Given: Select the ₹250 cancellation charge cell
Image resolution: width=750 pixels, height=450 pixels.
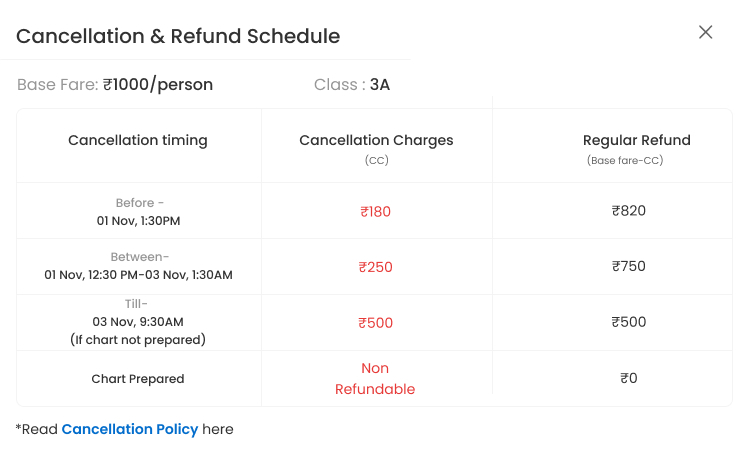Looking at the screenshot, I should (x=375, y=267).
